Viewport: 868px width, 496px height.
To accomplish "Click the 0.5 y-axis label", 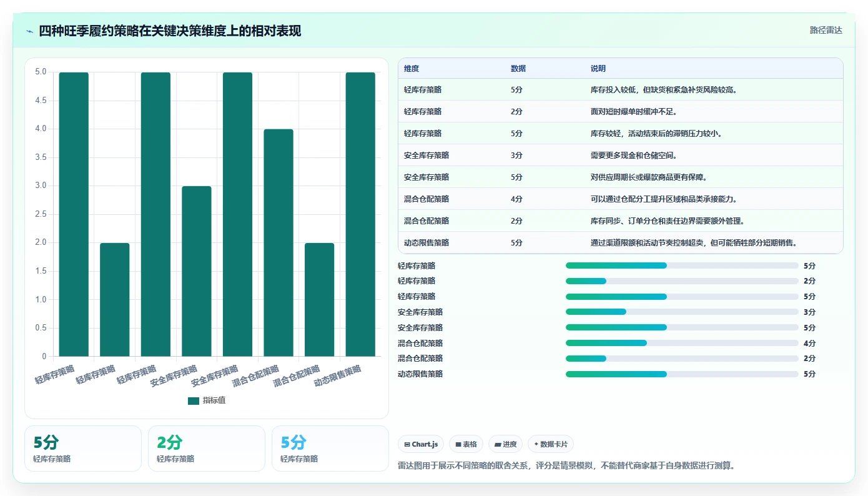I will 41,328.
